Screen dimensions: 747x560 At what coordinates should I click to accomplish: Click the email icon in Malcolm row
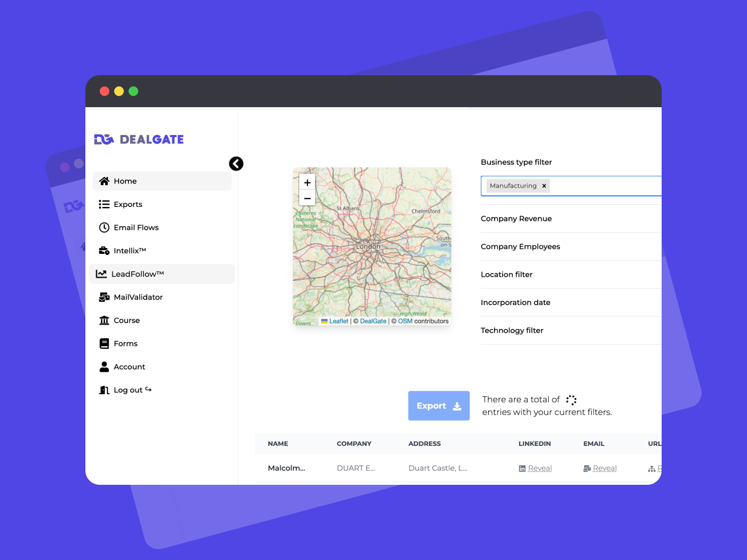(587, 469)
